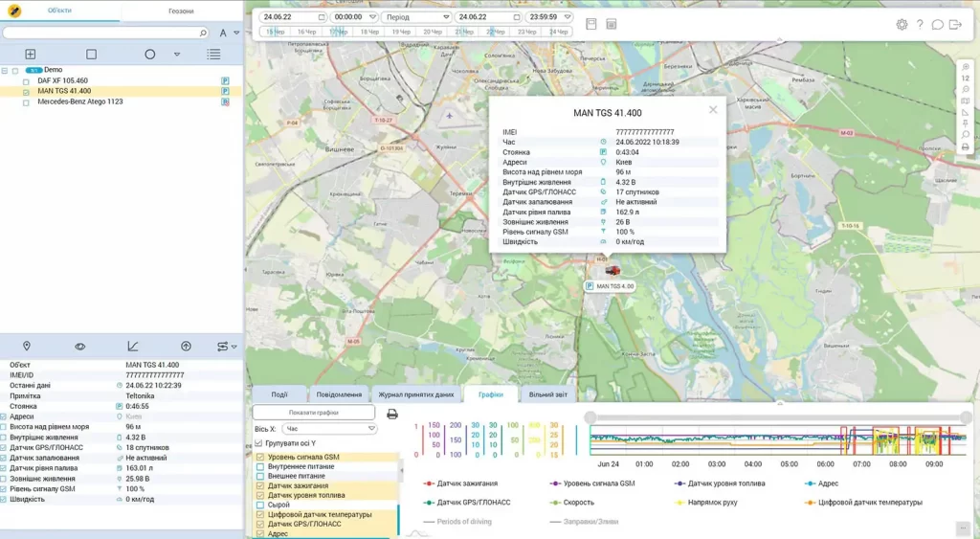
Task: Click the zoom in icon on map toolbar
Action: click(x=965, y=67)
